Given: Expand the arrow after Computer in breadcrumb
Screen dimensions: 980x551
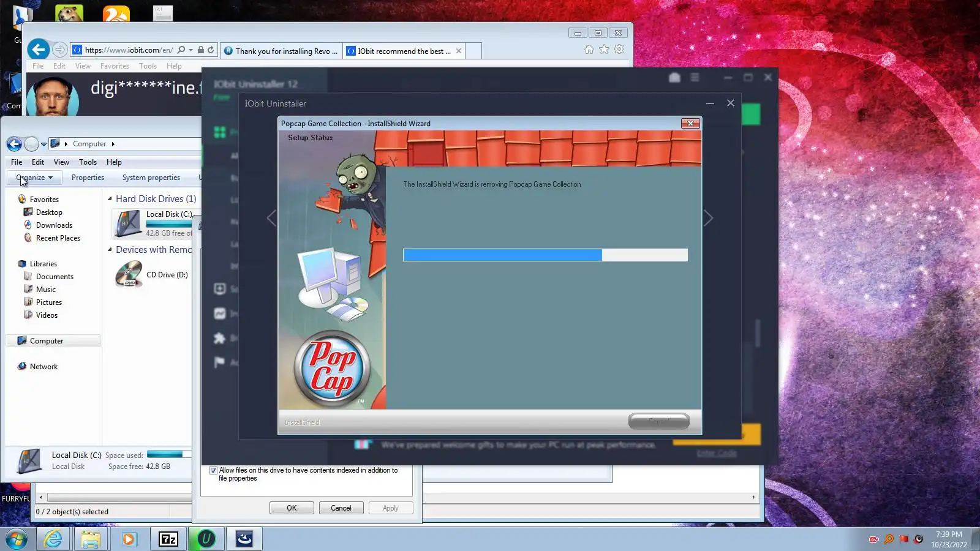Looking at the screenshot, I should click(x=113, y=144).
